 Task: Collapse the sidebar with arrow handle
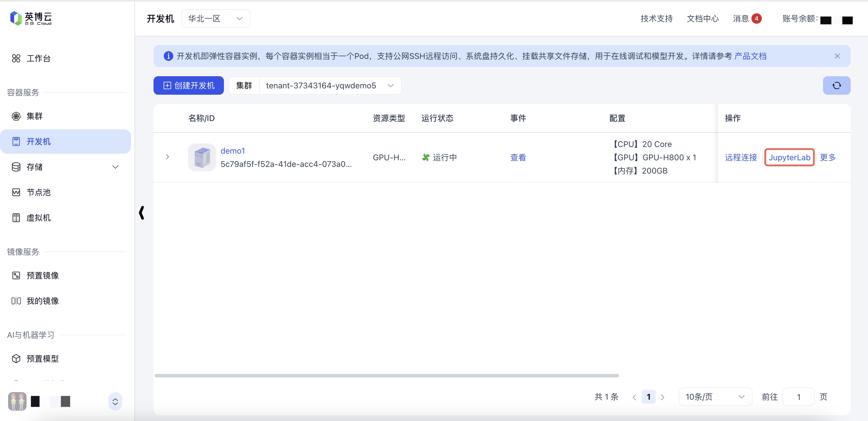[x=141, y=213]
